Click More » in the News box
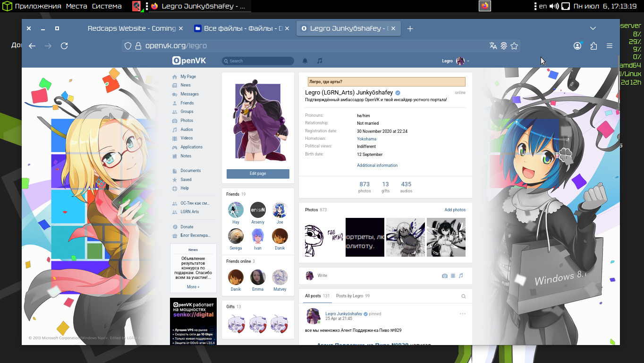The height and width of the screenshot is (363, 644). pyautogui.click(x=193, y=287)
